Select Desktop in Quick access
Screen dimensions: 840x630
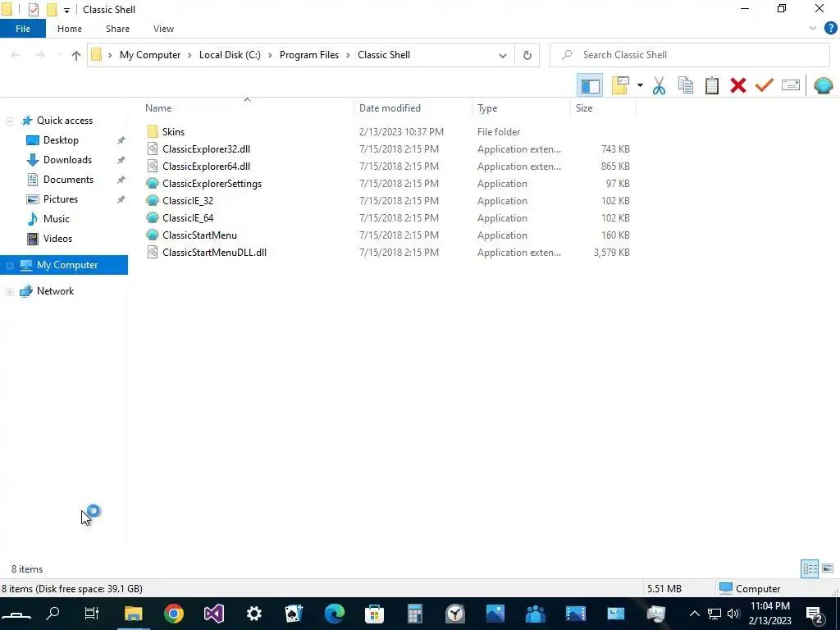pyautogui.click(x=61, y=140)
